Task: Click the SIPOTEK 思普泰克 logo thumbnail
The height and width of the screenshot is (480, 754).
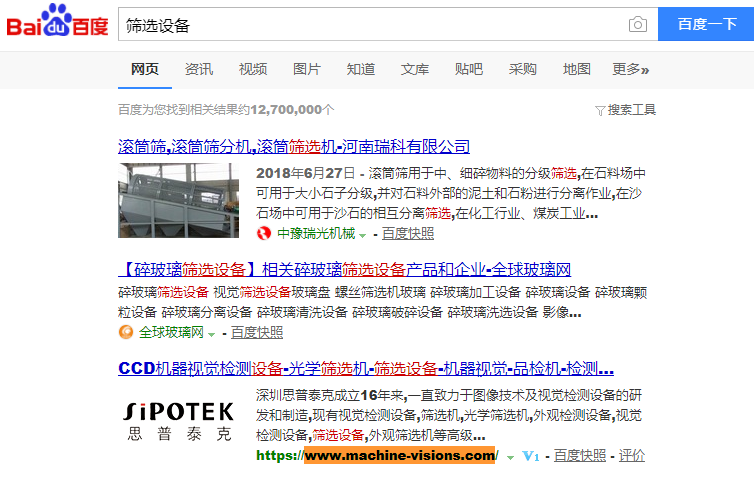Action: coord(178,421)
